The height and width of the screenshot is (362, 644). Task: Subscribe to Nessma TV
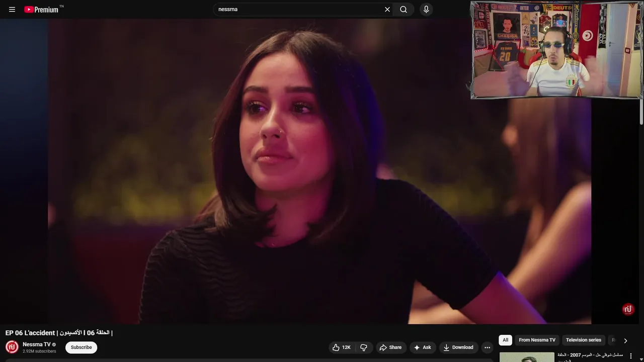pyautogui.click(x=81, y=347)
